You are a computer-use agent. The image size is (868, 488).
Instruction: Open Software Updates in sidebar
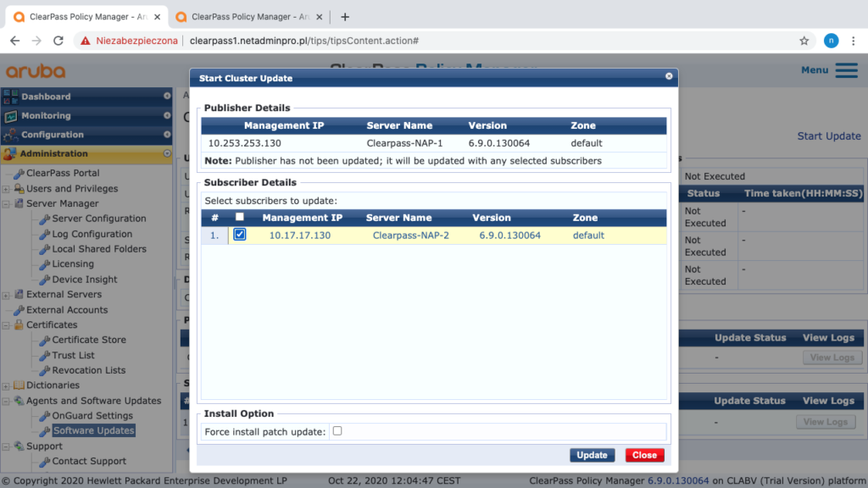pos(93,430)
